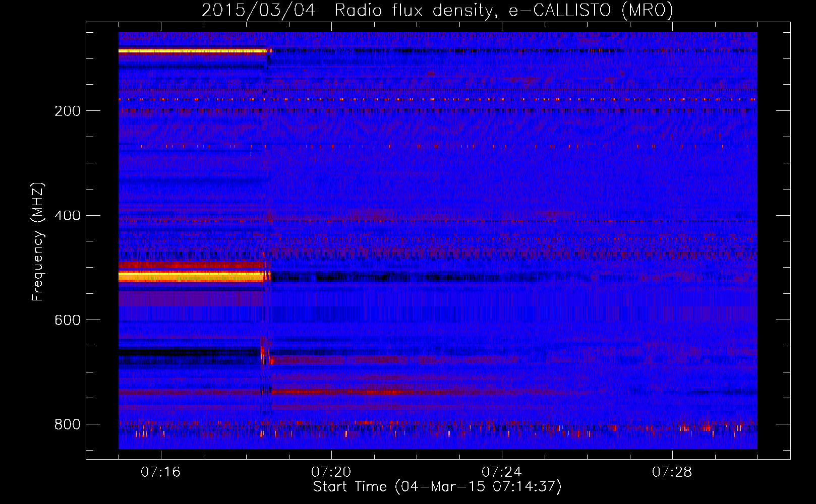Screen dimensions: 816x504
Task: Click the 400 frequency tick label
Action: 68,216
